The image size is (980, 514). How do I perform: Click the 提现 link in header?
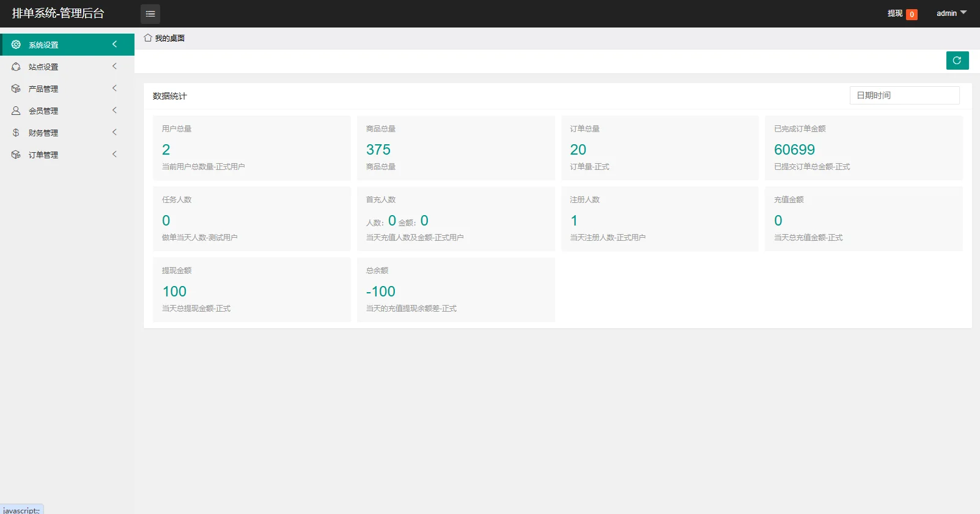895,13
